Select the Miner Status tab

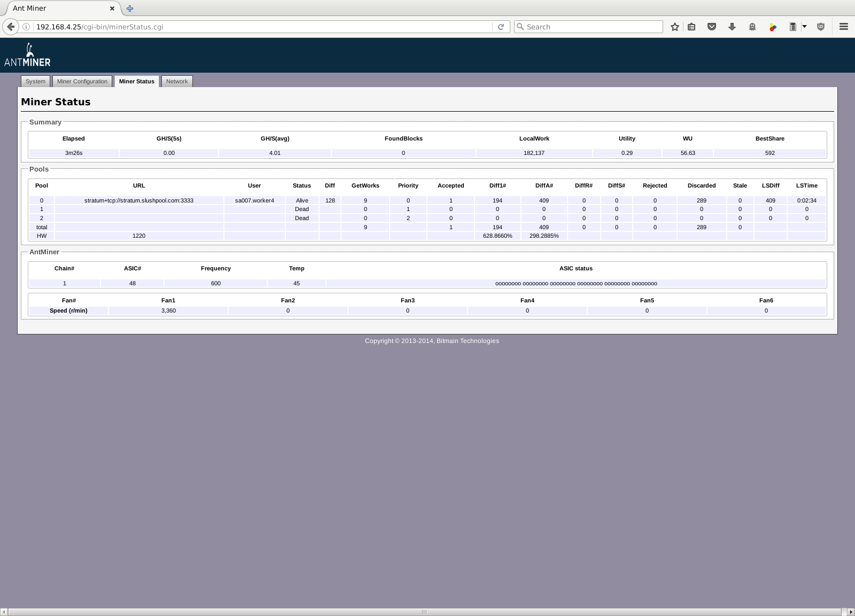(x=137, y=81)
